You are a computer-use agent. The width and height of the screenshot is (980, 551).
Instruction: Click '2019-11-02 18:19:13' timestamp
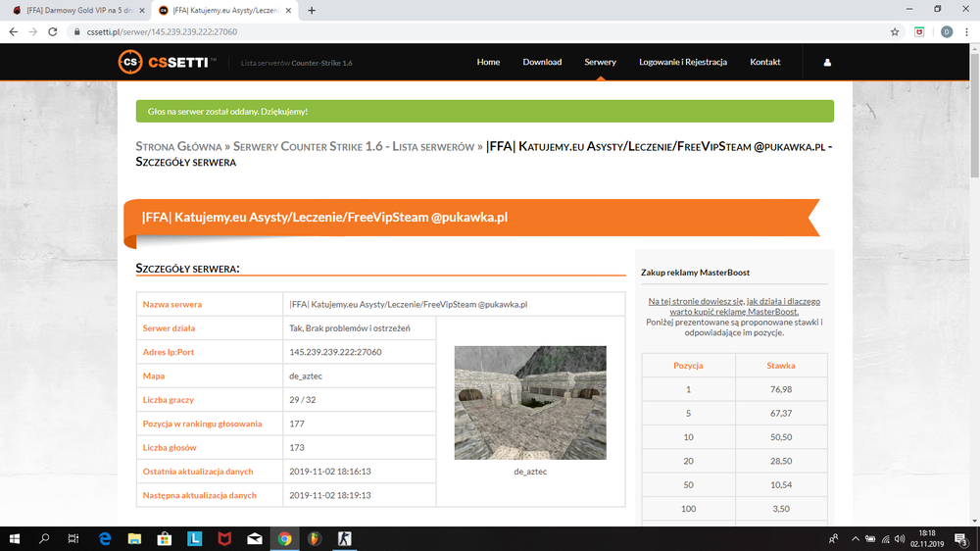[329, 495]
